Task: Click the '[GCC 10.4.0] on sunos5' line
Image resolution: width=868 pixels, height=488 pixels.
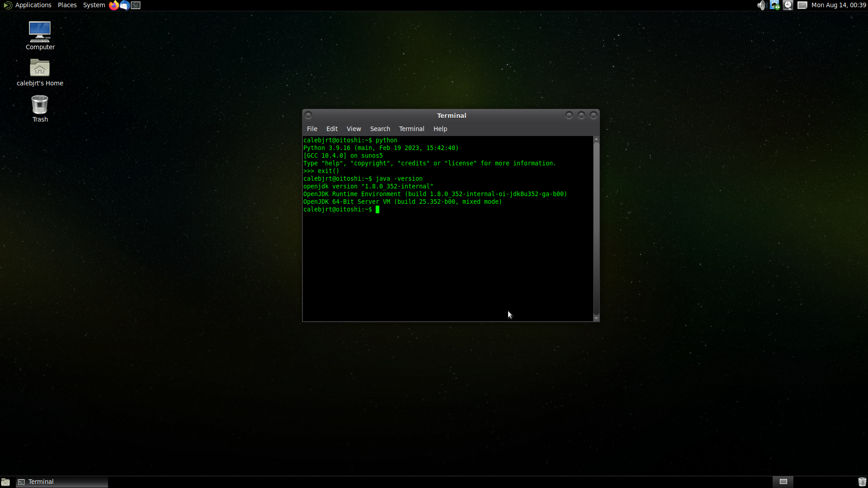Action: [343, 155]
